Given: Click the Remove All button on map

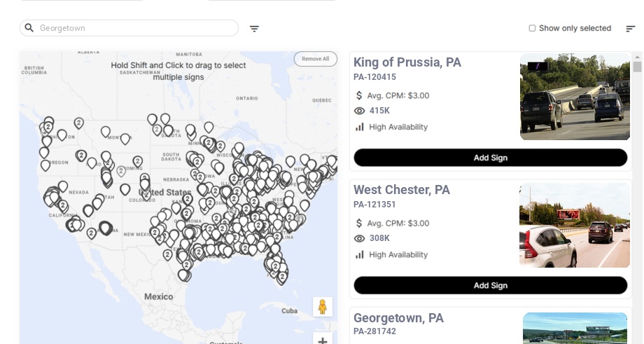Looking at the screenshot, I should pyautogui.click(x=316, y=59).
